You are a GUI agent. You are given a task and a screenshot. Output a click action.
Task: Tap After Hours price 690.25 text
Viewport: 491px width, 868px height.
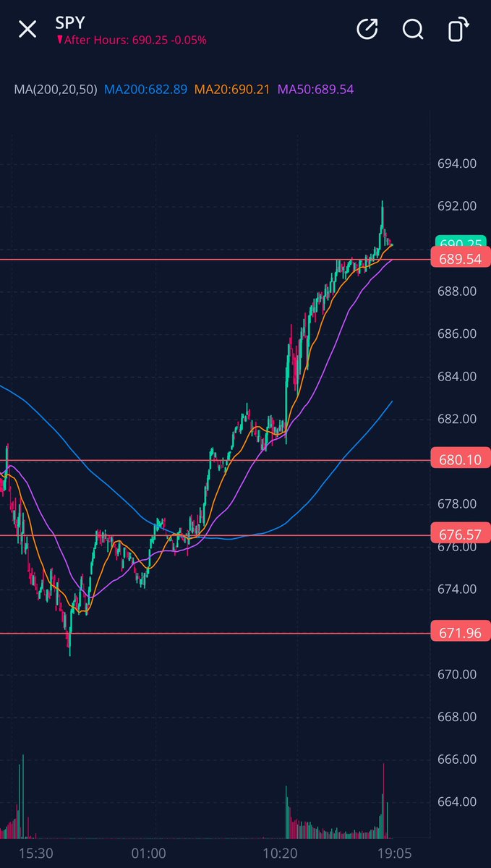[131, 41]
